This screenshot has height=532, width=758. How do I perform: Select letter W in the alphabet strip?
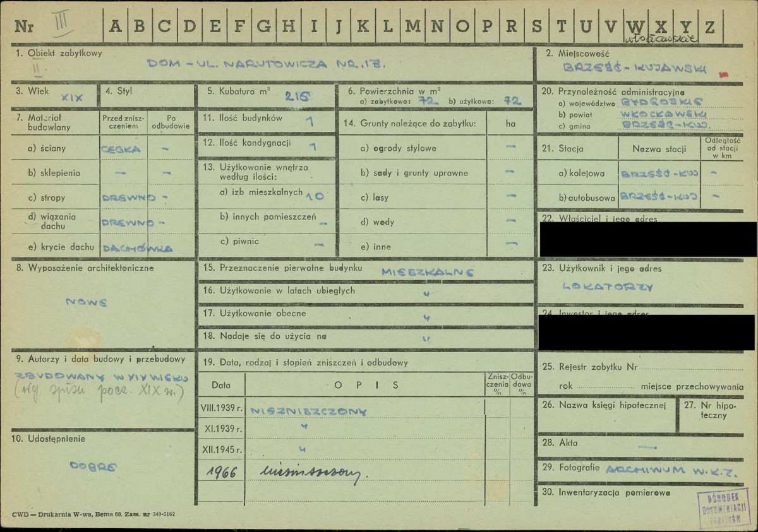[635, 27]
